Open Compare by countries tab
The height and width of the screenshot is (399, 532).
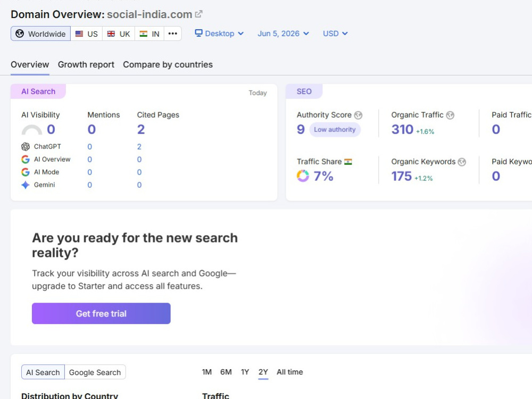(x=168, y=64)
